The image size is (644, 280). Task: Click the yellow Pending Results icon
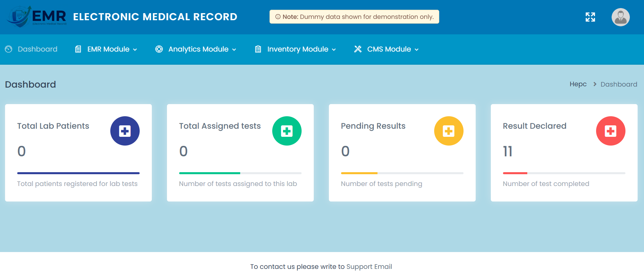pos(449,131)
